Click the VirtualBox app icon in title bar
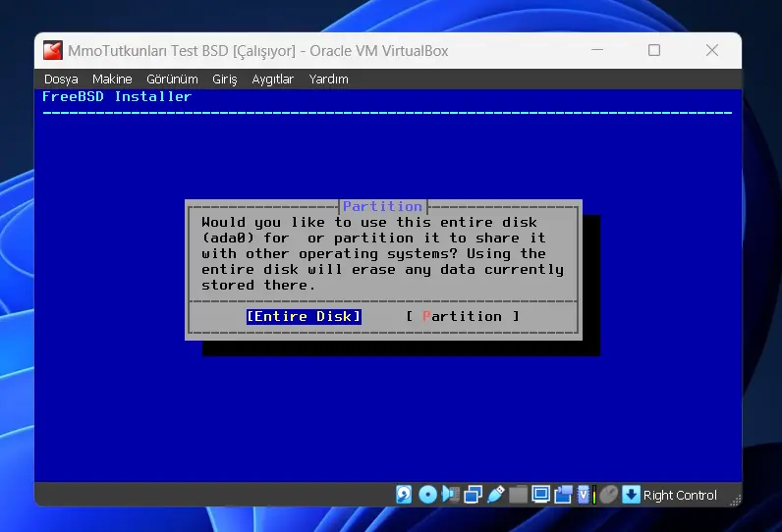The image size is (782, 532). 53,50
